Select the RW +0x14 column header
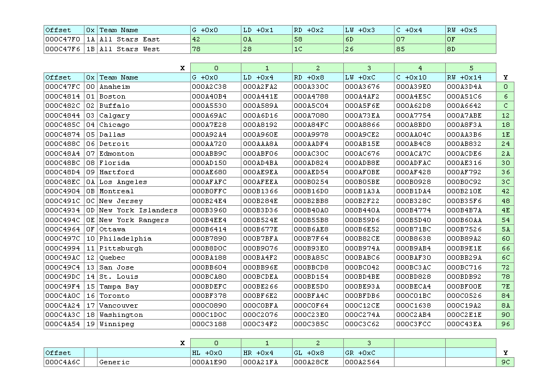Viewport: 558px width, 392px height. (x=470, y=77)
